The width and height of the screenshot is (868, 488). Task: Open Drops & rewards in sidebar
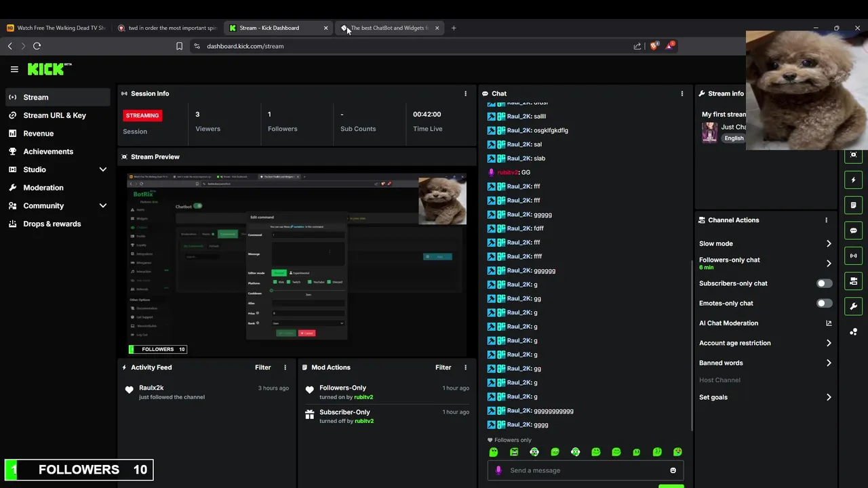pyautogui.click(x=58, y=224)
